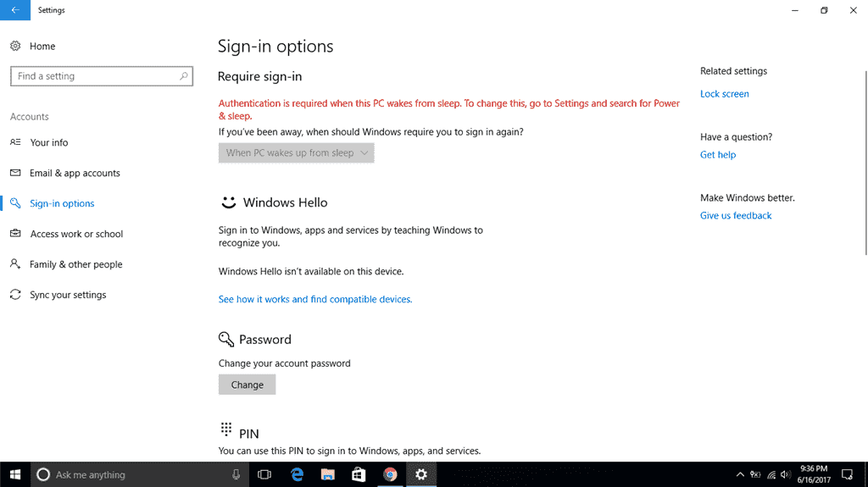Screen dimensions: 868x487
Task: Open Home via the gear icon
Action: 15,46
